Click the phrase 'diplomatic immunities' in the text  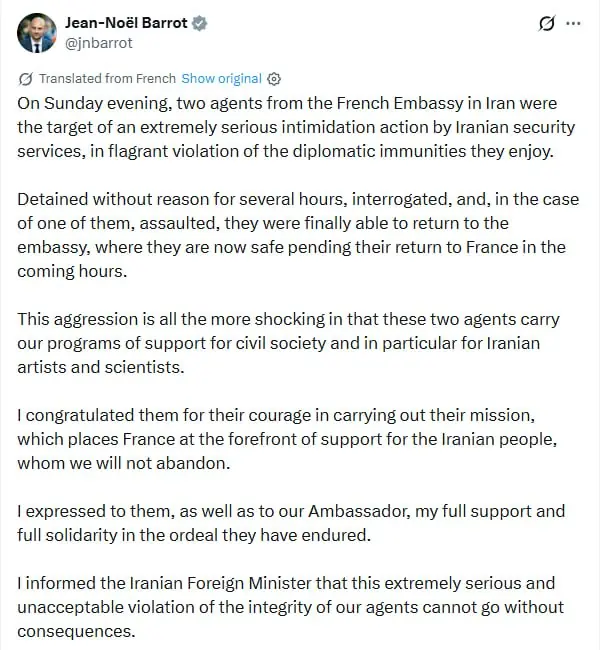pos(379,151)
